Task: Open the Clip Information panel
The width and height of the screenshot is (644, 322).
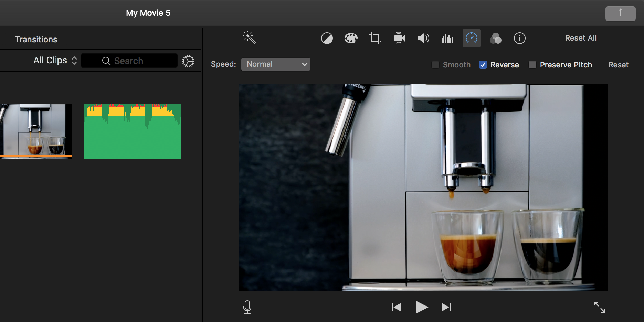Action: [519, 38]
